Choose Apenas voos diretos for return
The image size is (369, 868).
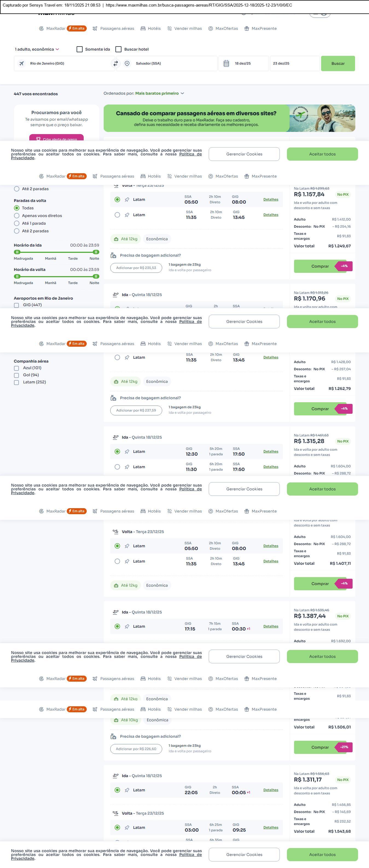[x=16, y=216]
